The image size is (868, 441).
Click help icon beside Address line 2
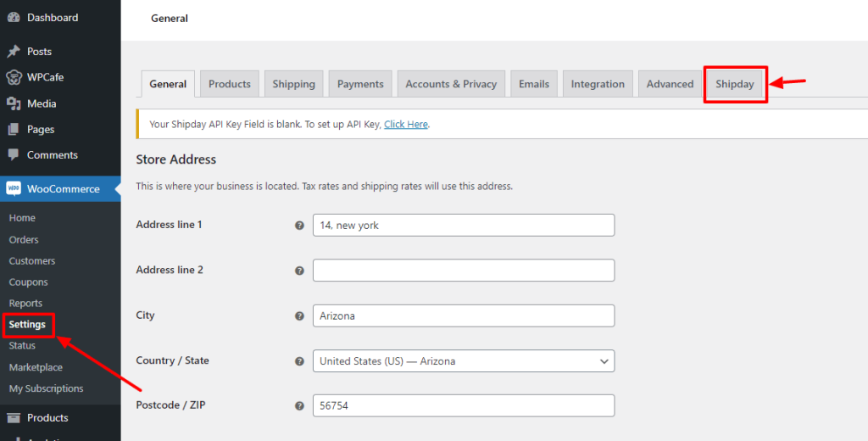[299, 271]
